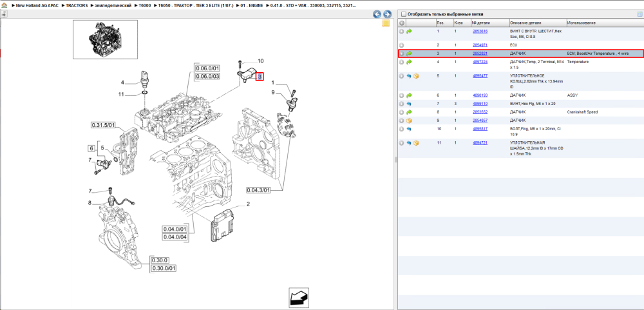Click reference 0.30.0/01 on diagram

pyautogui.click(x=164, y=269)
